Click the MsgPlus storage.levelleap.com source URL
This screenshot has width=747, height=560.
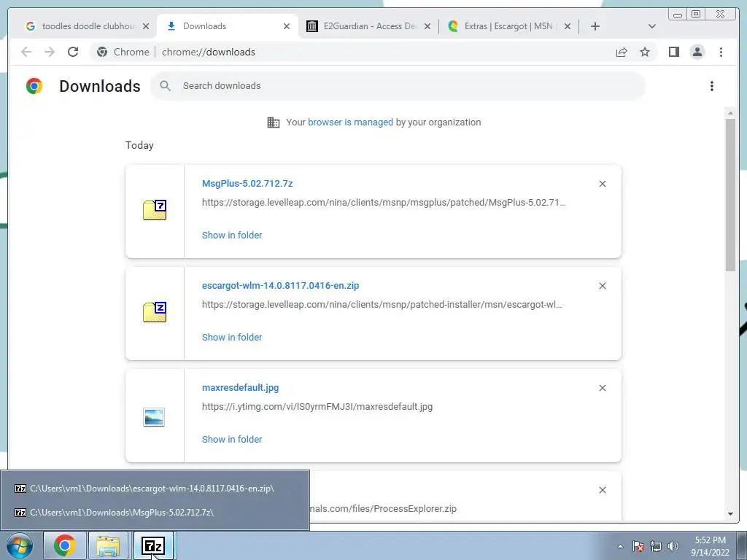coord(384,203)
